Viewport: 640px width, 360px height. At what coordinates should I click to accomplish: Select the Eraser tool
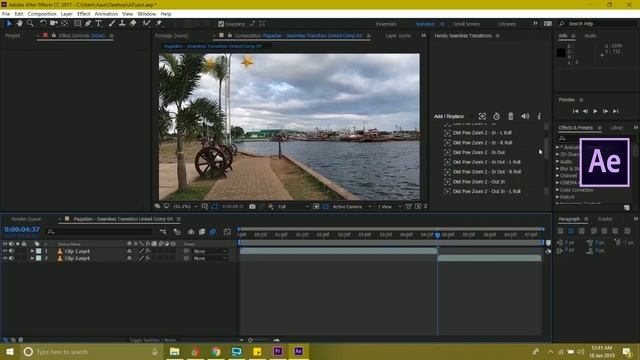coord(133,24)
